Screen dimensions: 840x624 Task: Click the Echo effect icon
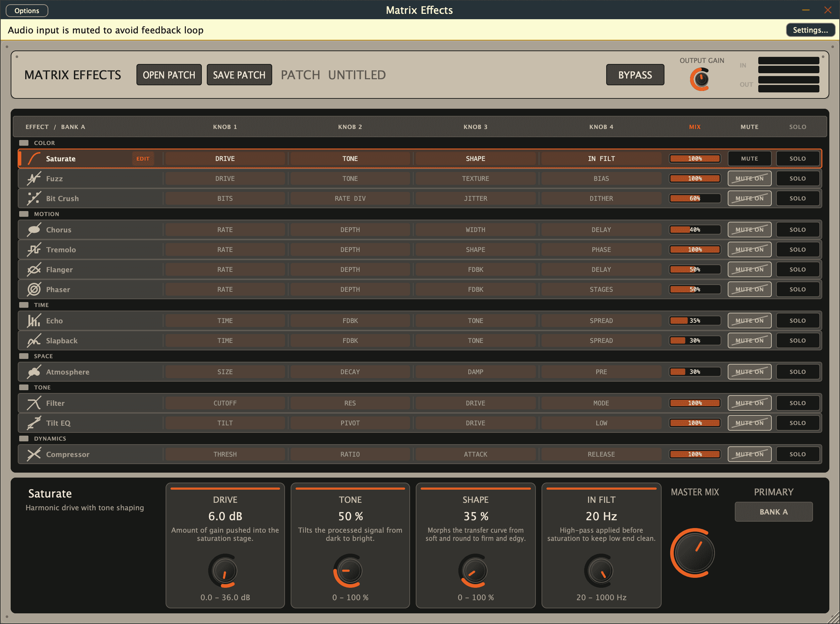[x=34, y=321]
